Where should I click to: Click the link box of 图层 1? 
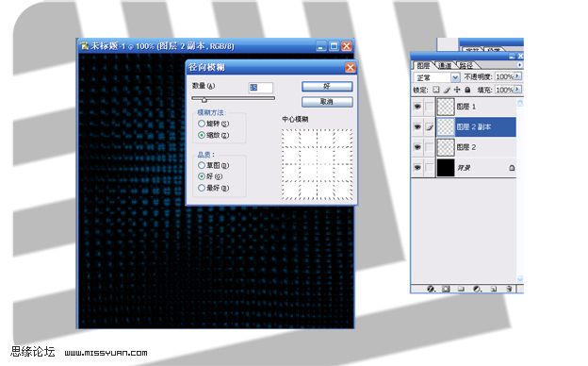coord(429,107)
